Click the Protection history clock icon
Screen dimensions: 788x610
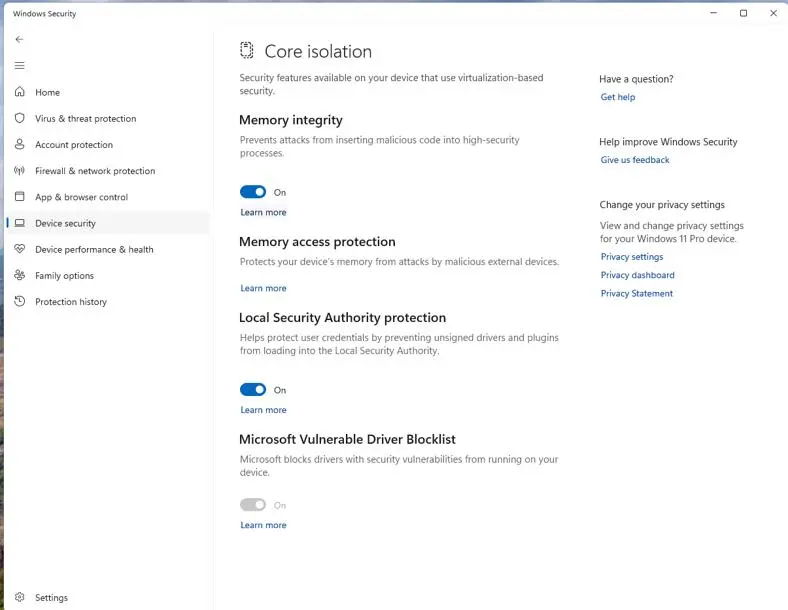point(19,301)
